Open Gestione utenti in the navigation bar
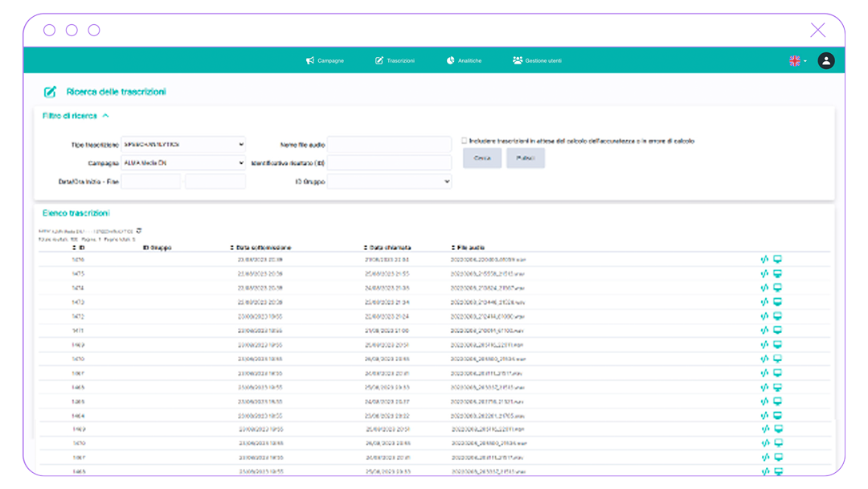This screenshot has height=489, width=868. (537, 61)
